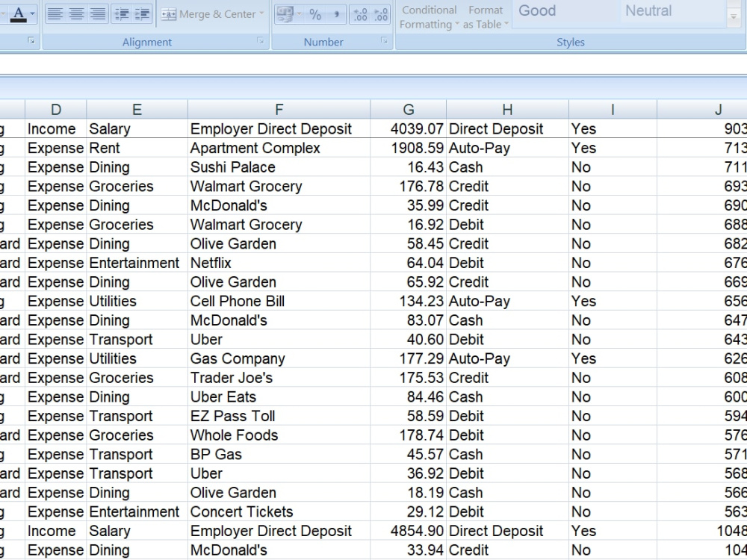Image resolution: width=747 pixels, height=560 pixels.
Task: Align text right in the Alignment group
Action: [x=98, y=13]
